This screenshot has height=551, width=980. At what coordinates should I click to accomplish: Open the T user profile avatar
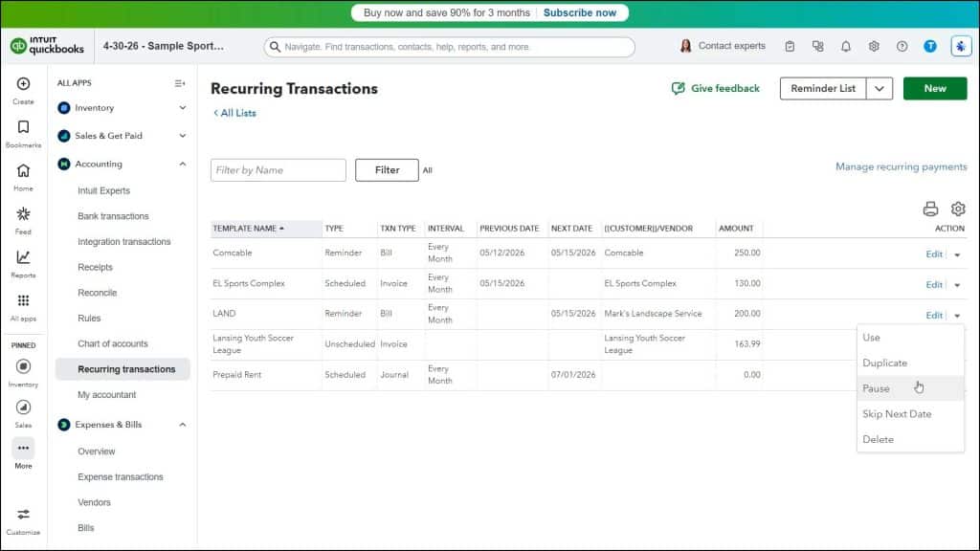tap(930, 46)
